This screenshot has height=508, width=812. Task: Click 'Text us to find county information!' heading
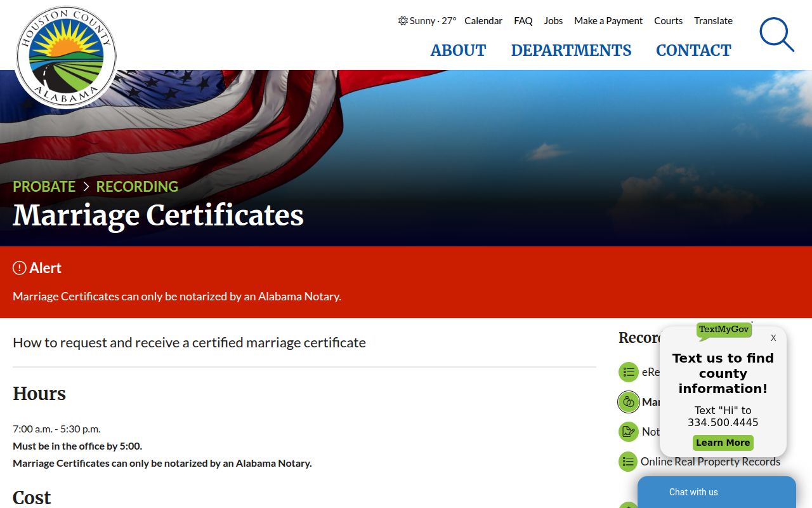(723, 373)
